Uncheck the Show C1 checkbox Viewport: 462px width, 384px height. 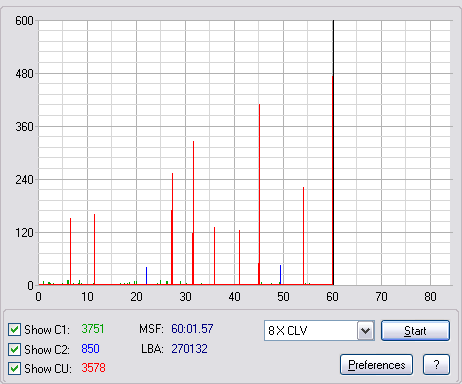tap(14, 330)
